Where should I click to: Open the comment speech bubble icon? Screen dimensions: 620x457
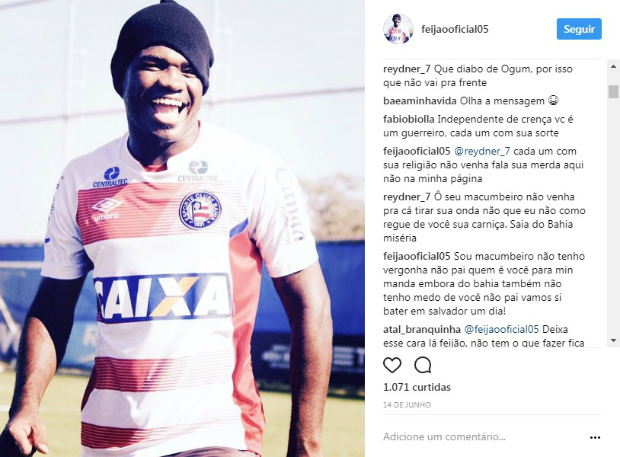(423, 365)
